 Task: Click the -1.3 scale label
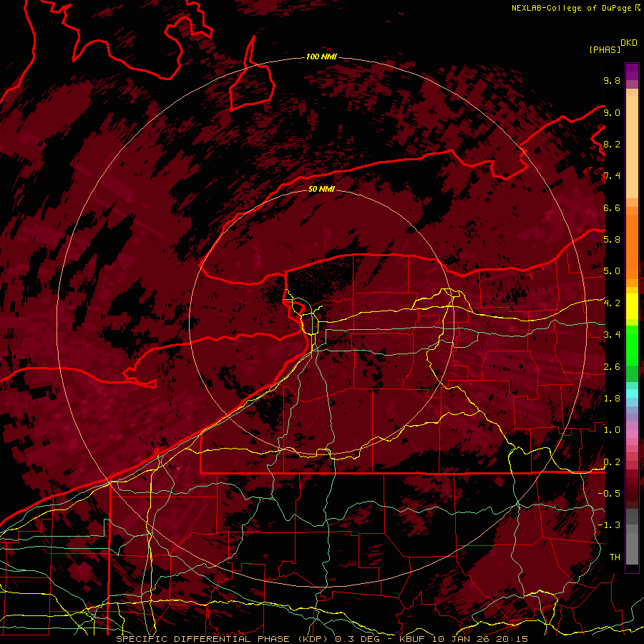coord(609,525)
